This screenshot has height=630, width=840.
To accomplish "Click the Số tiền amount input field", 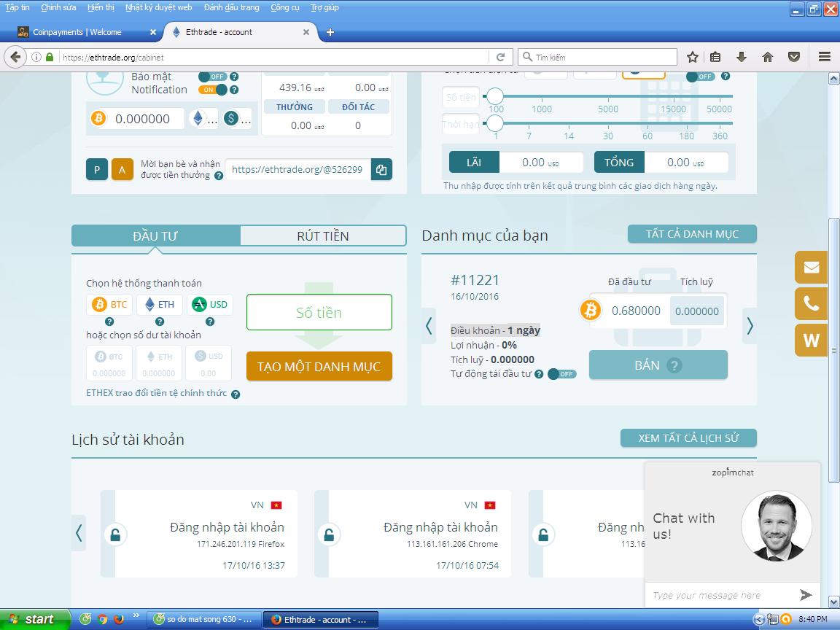I will tap(319, 312).
